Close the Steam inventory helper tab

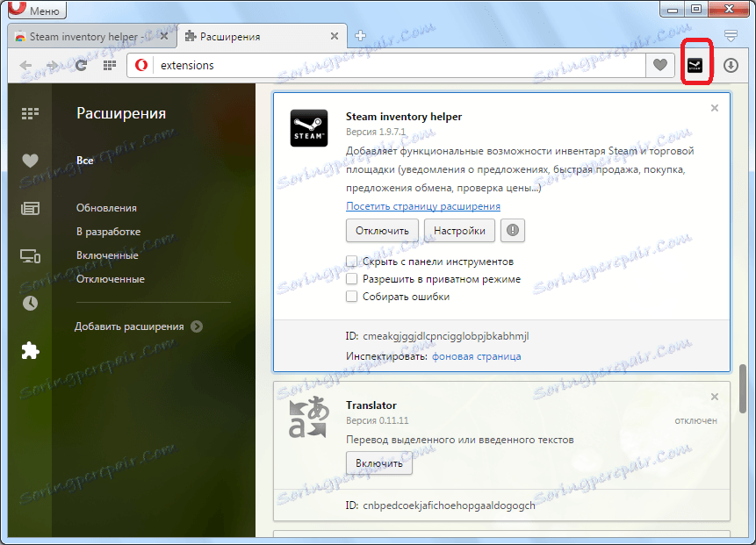click(164, 36)
